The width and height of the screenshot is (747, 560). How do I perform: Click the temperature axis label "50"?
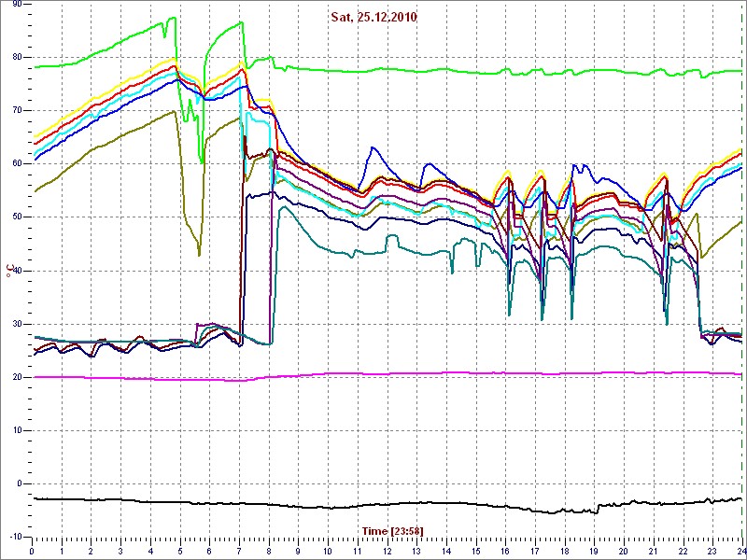(16, 217)
